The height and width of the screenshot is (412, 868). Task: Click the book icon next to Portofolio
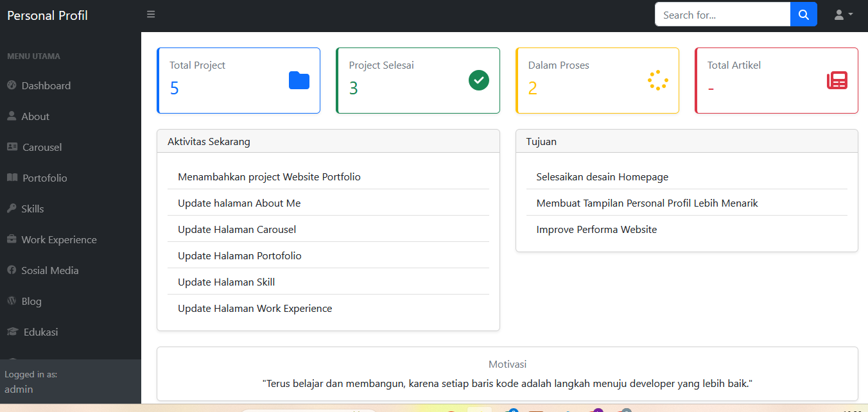(x=12, y=178)
